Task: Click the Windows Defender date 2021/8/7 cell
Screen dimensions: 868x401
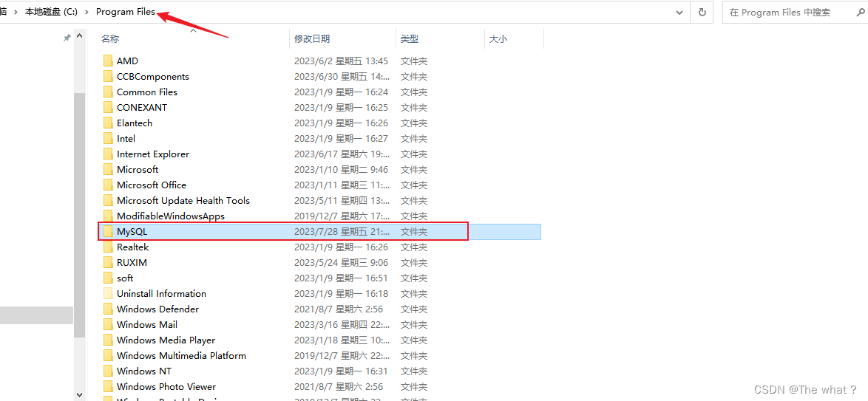Action: [x=338, y=309]
